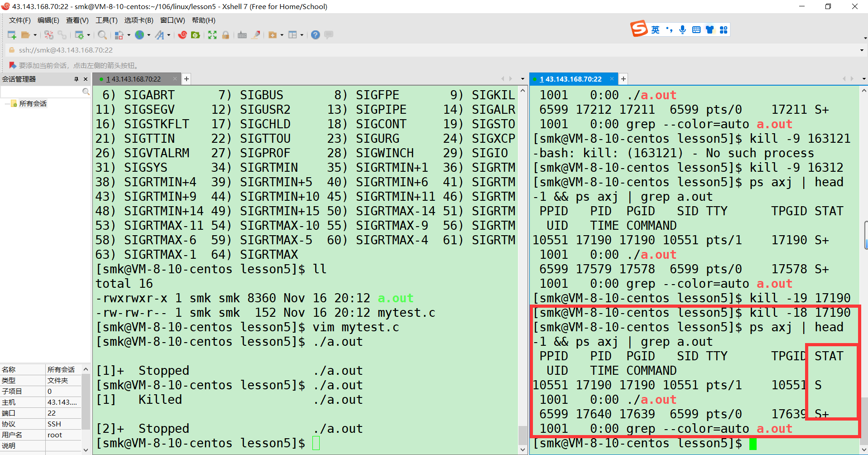
Task: Expand Open Session dropdown arrow
Action: 35,35
